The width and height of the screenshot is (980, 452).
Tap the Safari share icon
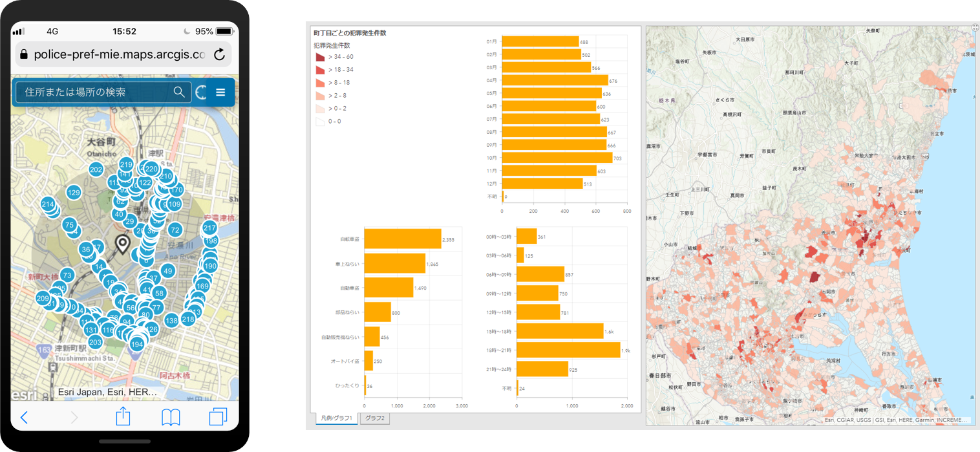123,417
